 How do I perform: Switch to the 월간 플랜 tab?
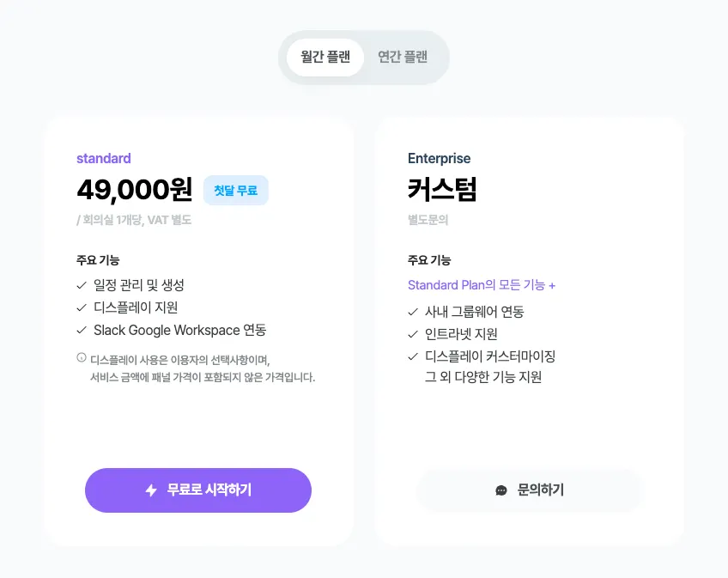pyautogui.click(x=325, y=58)
